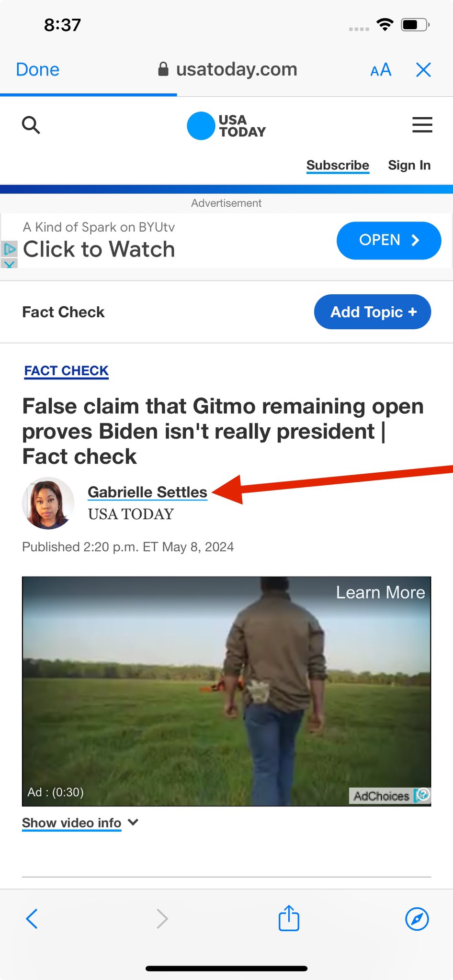453x980 pixels.
Task: Open the hamburger menu
Action: click(x=422, y=125)
